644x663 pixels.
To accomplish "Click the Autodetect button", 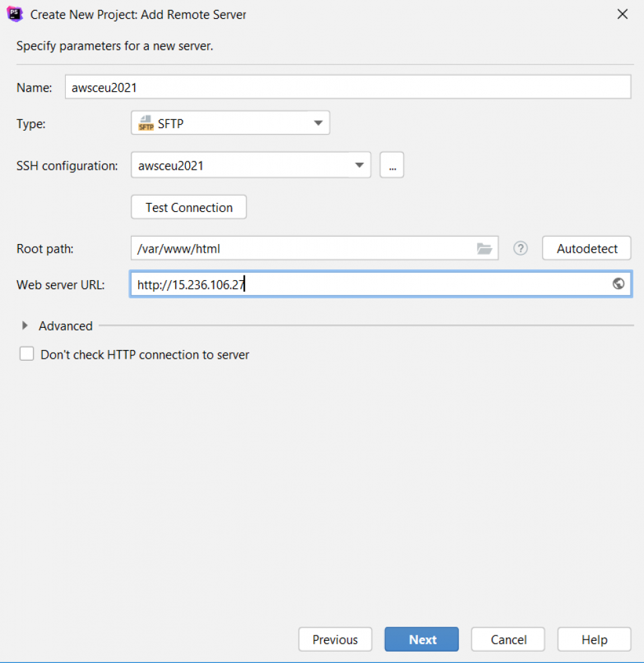I will (586, 248).
